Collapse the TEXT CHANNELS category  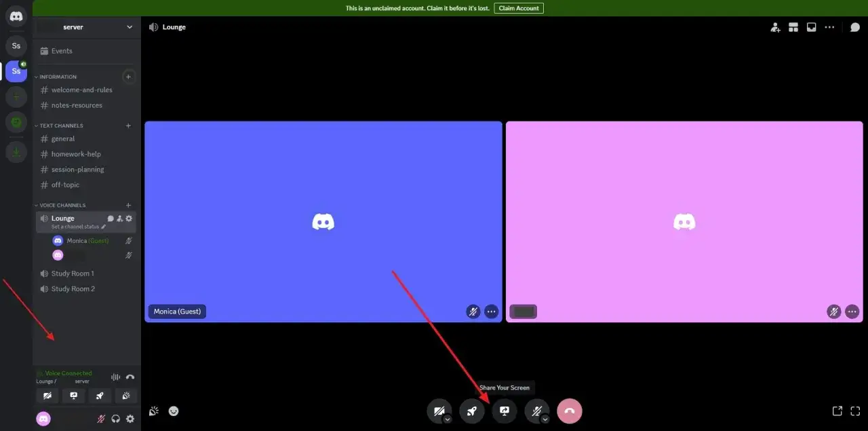coord(58,126)
